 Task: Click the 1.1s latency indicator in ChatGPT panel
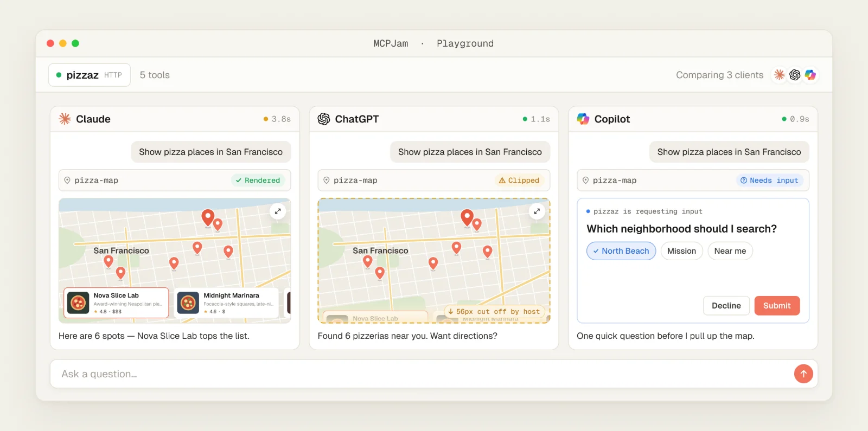(x=537, y=119)
